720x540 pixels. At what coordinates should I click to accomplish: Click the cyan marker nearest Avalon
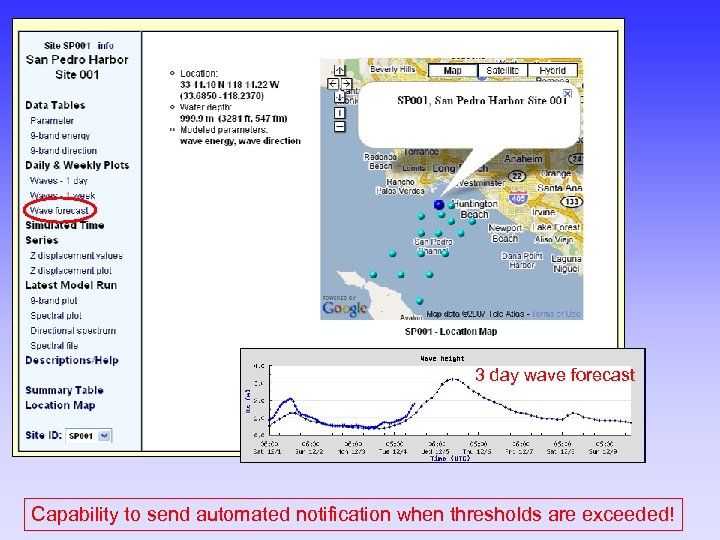pos(419,301)
